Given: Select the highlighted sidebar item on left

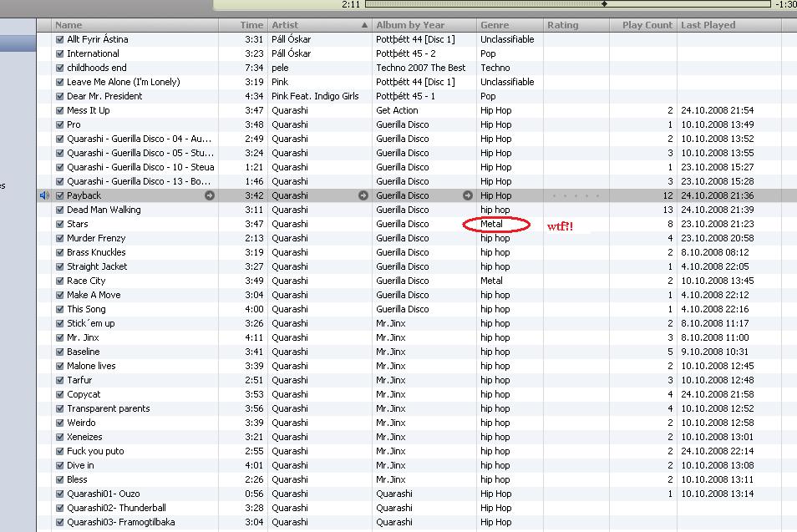Looking at the screenshot, I should (18, 43).
